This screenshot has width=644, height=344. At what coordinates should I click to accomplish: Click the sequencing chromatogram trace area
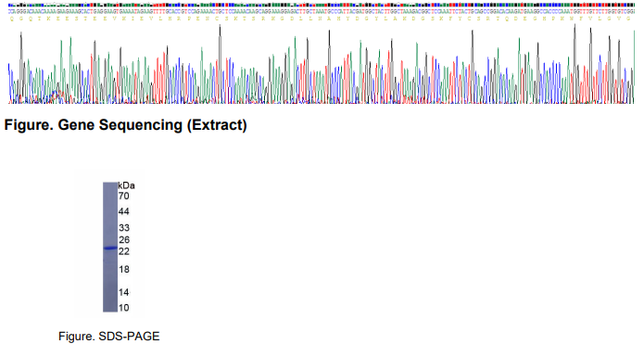(321, 63)
